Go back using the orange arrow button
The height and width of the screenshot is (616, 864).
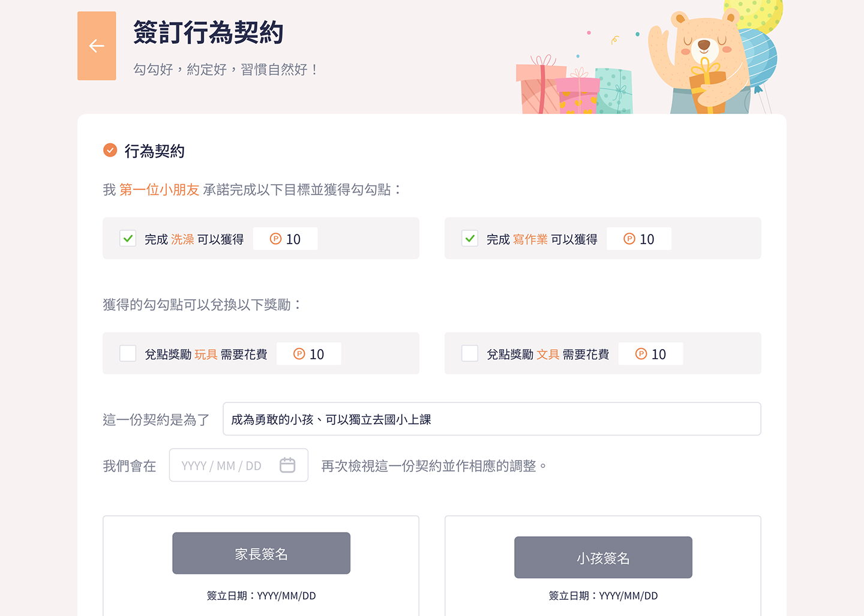click(x=97, y=46)
